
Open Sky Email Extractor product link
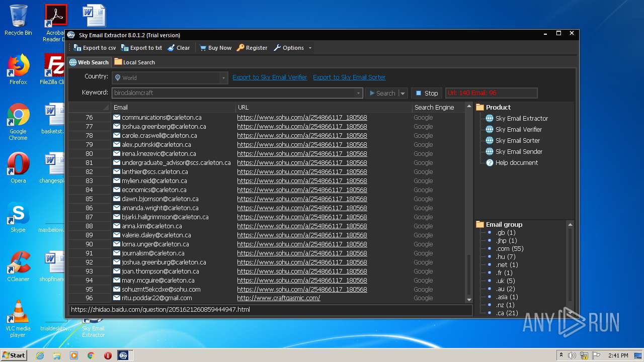click(522, 118)
